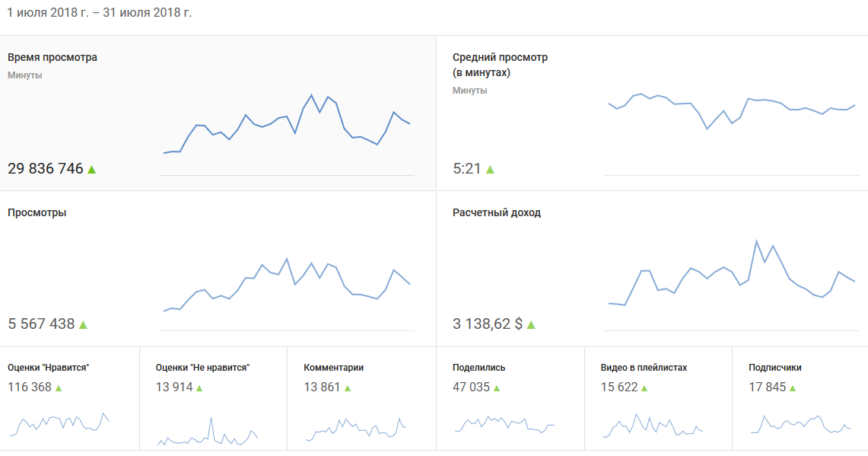Select the Видео в плейлистах metric
This screenshot has width=868, height=456.
644,367
